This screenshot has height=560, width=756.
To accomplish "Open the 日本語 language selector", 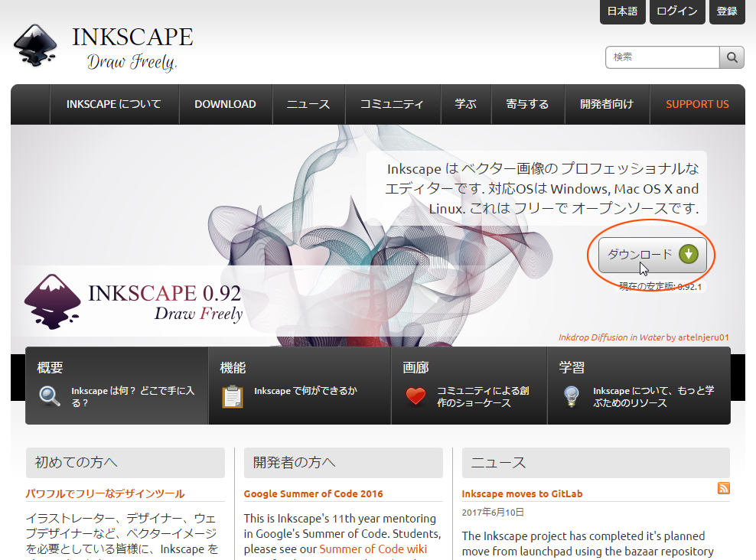I will 622,11.
